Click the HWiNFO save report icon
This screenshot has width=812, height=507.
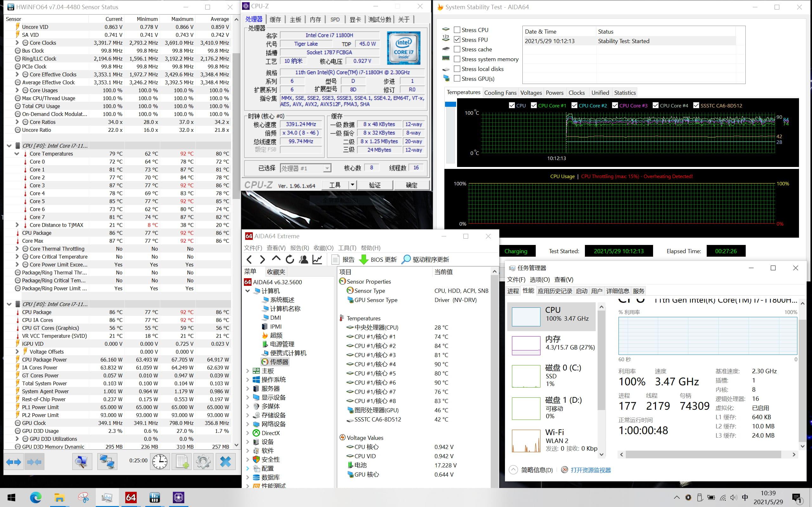181,462
